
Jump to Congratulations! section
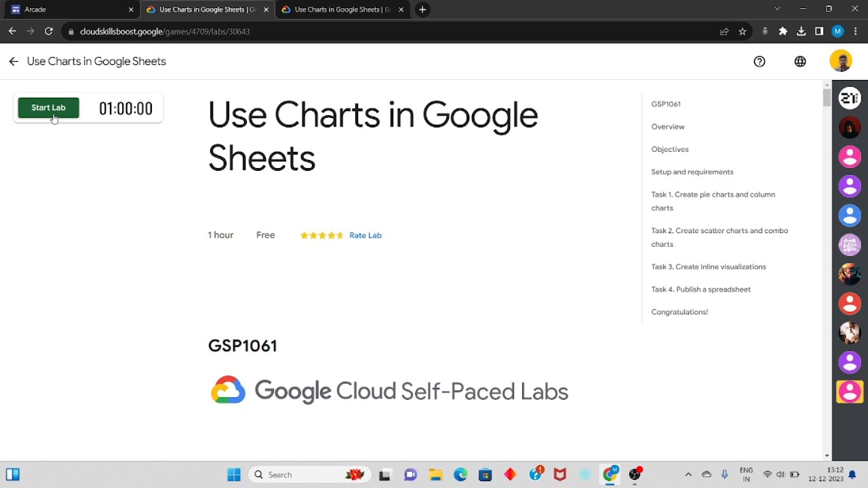(679, 312)
